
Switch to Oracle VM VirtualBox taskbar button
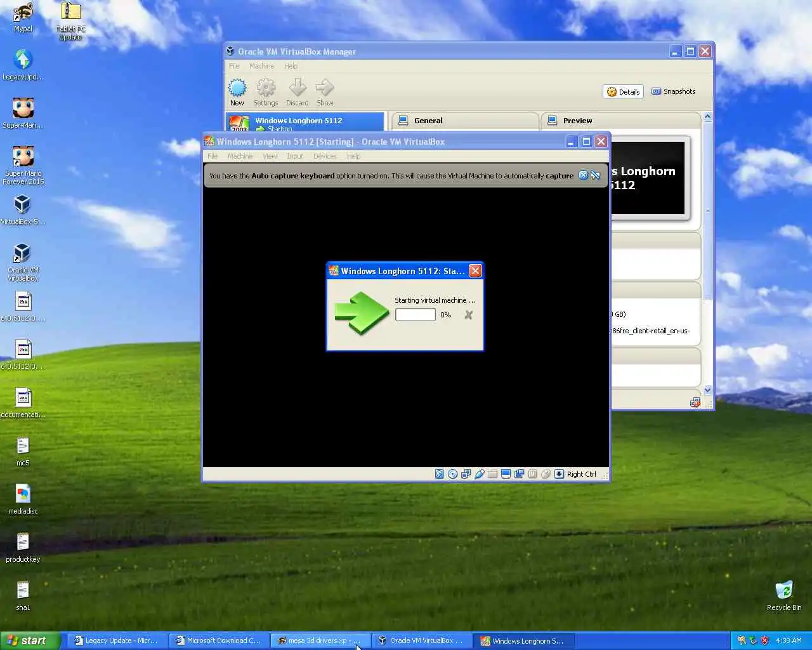pos(421,640)
